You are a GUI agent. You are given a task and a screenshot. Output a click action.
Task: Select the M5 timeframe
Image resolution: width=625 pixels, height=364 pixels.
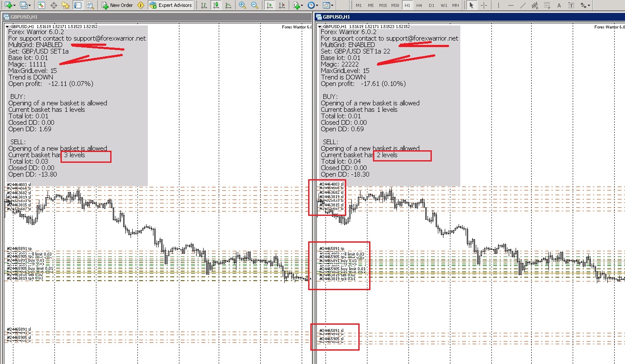pos(371,5)
